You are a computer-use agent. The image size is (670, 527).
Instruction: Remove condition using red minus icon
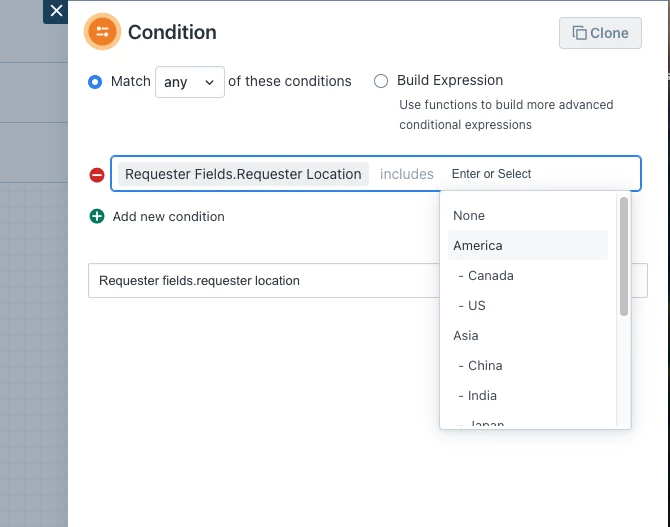coord(97,174)
